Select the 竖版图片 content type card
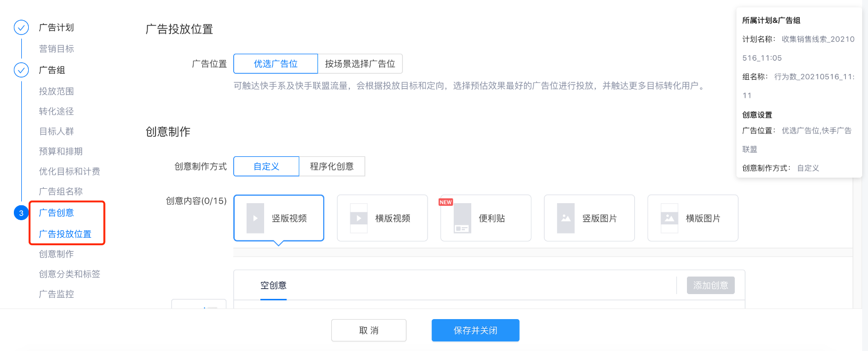The image size is (868, 351). [589, 218]
